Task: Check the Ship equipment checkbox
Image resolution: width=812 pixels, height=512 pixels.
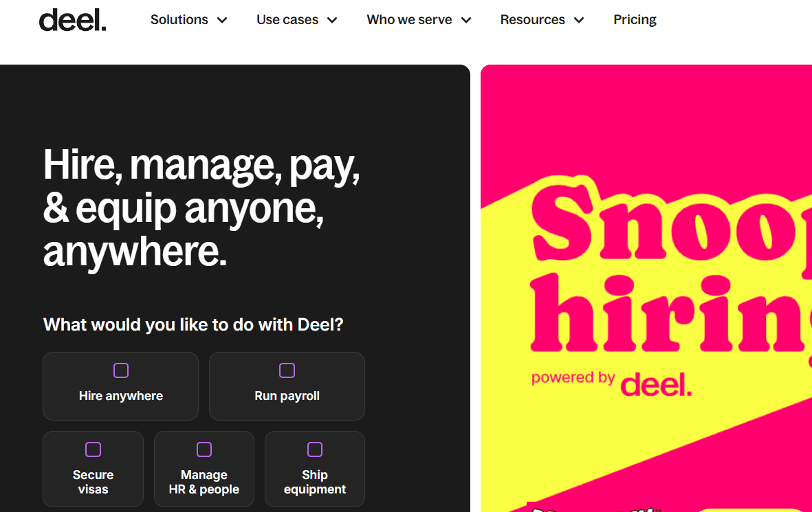Action: click(x=315, y=449)
